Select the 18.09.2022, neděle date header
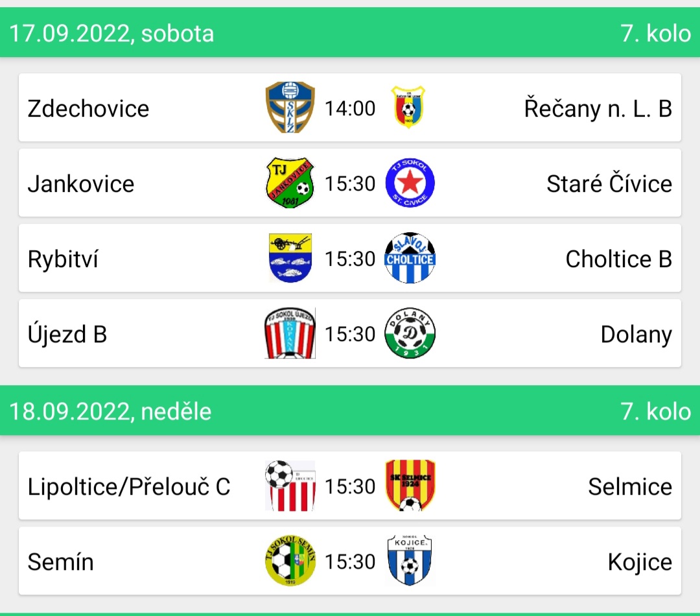The image size is (700, 616). (110, 411)
